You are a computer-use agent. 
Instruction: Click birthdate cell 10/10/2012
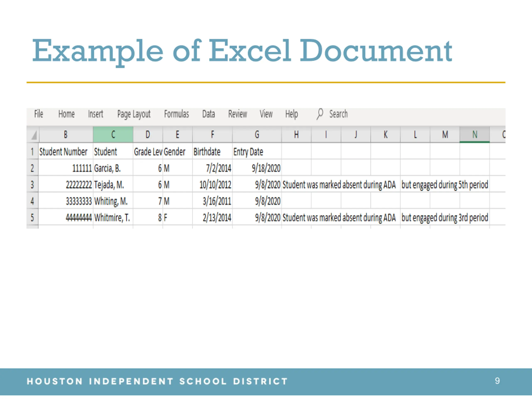213,185
